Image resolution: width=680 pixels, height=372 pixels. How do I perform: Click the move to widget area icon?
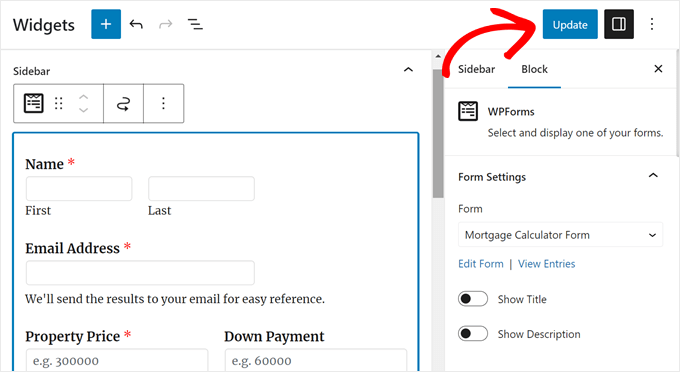[x=124, y=104]
